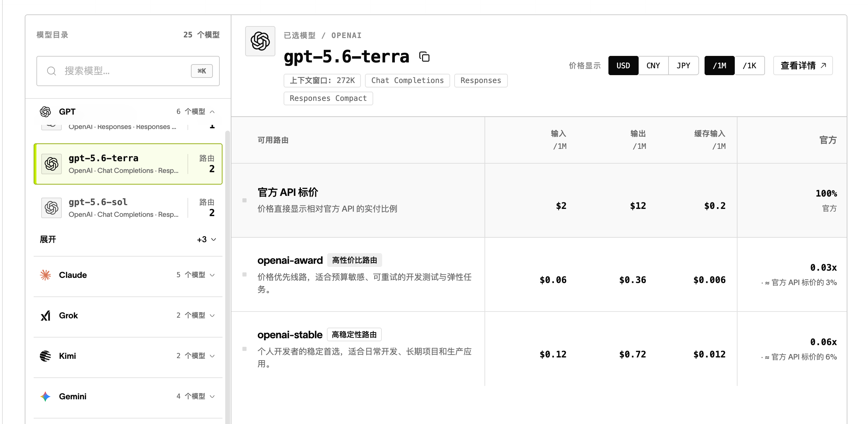The image size is (868, 424).
Task: Click the Claude starburst icon
Action: click(x=45, y=275)
